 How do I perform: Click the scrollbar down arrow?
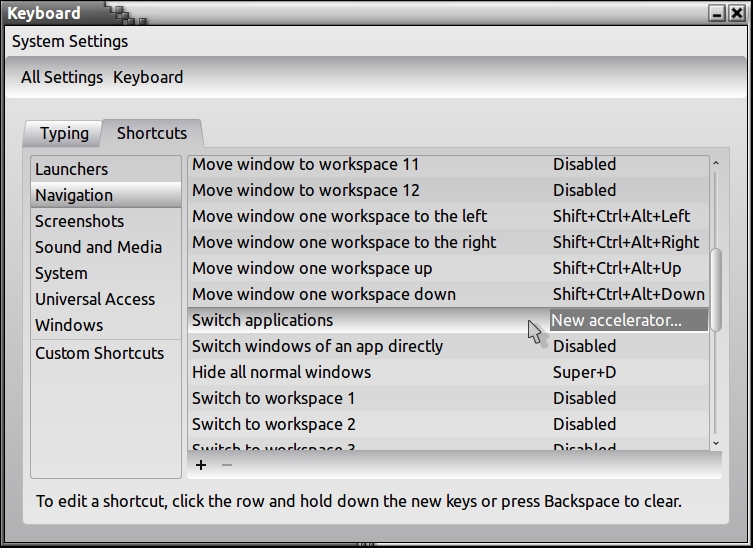(716, 442)
